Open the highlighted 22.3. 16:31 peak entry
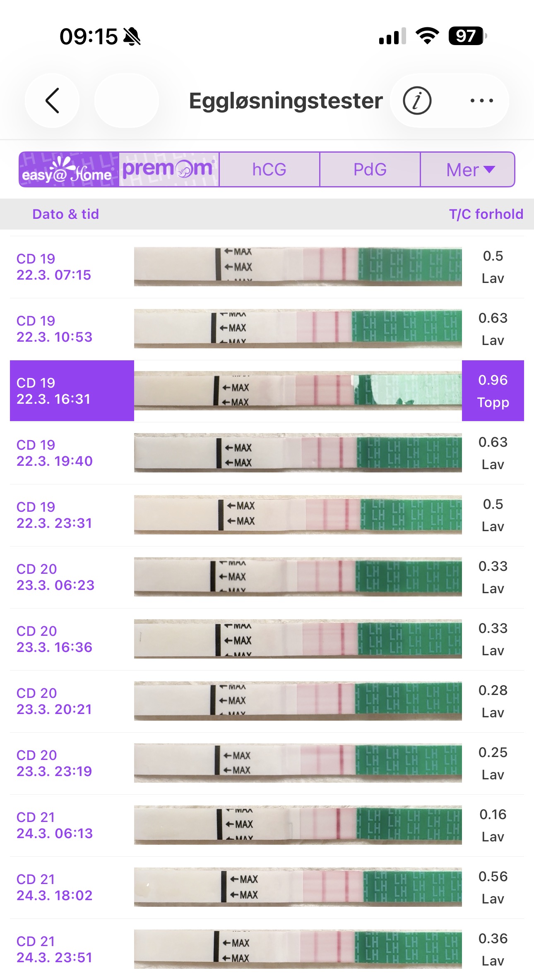Viewport: 534px width, 980px height. pyautogui.click(x=72, y=391)
